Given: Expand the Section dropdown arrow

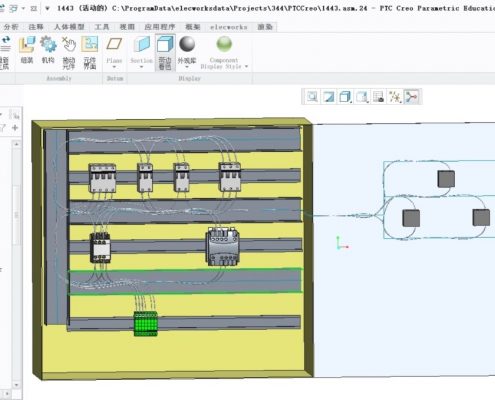Looking at the screenshot, I should (x=141, y=67).
